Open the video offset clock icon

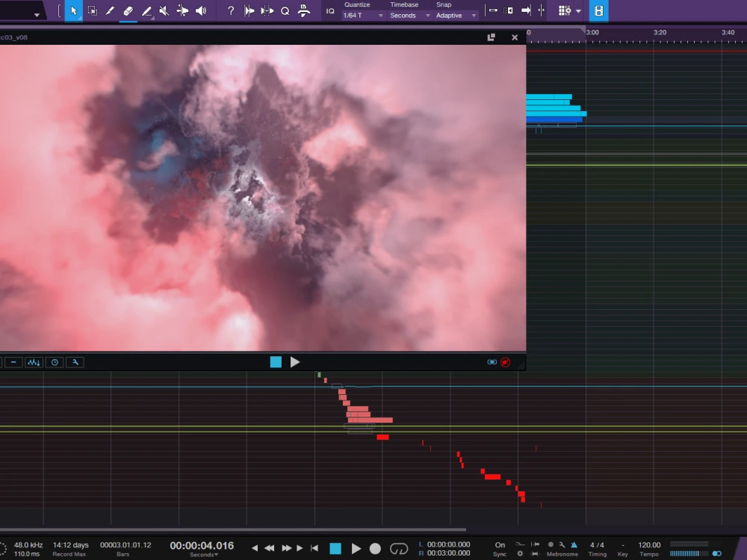(x=55, y=362)
